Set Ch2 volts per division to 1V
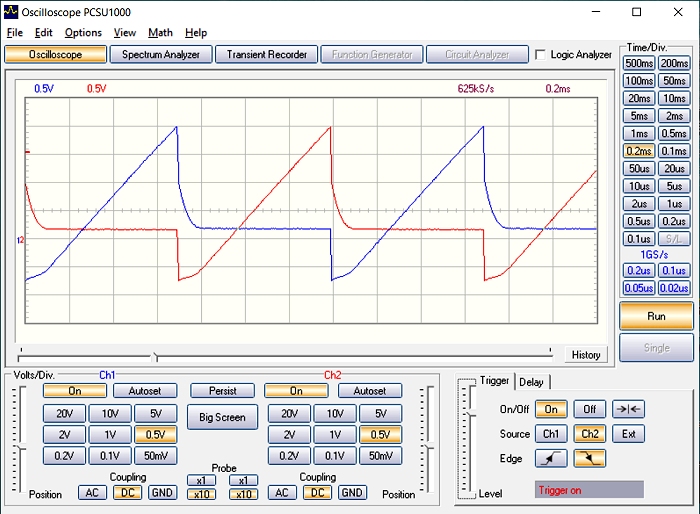700x514 pixels. click(335, 435)
